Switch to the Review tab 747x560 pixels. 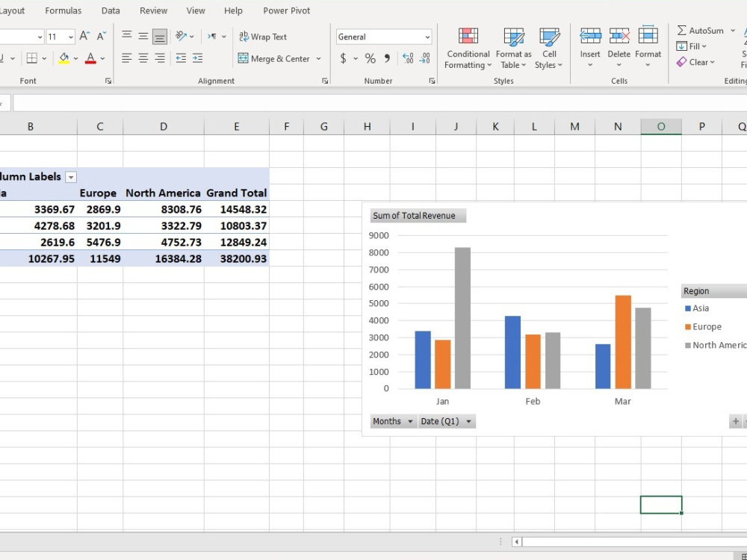point(153,10)
